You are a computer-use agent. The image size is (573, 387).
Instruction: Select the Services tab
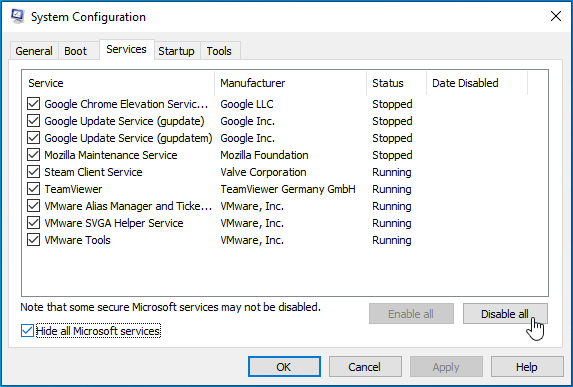pyautogui.click(x=126, y=49)
